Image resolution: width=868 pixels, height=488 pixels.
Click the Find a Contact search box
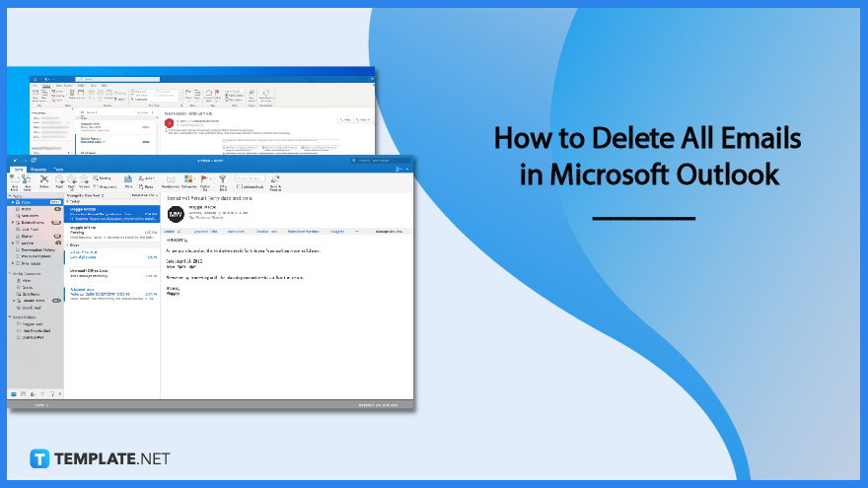tap(248, 177)
